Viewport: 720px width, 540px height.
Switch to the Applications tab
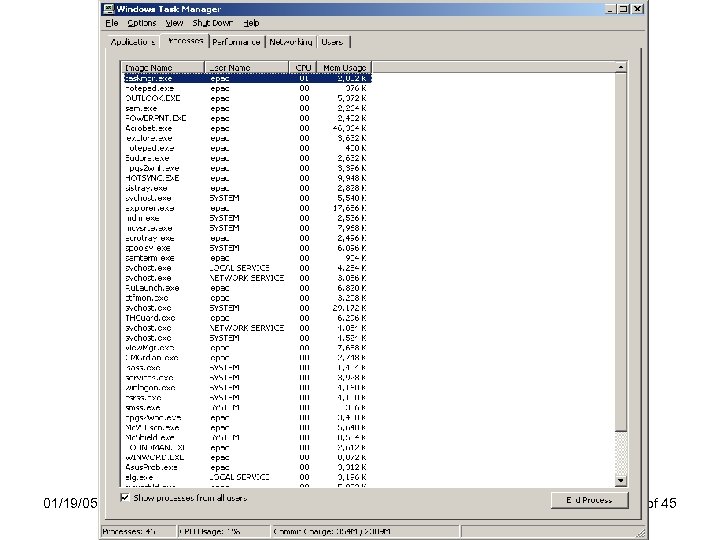[133, 42]
